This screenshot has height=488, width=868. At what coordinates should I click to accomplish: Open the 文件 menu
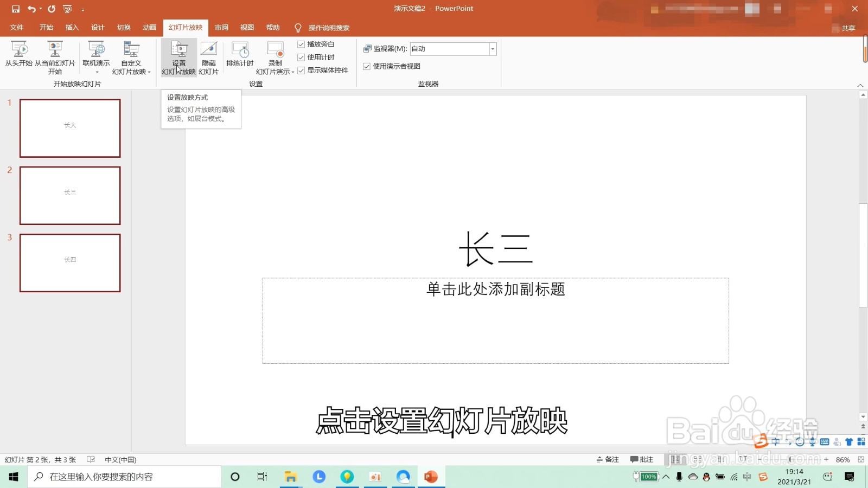[17, 28]
